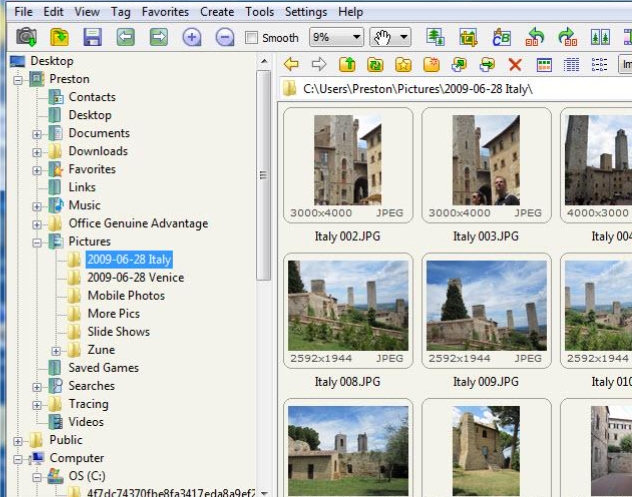Viewport: 632px width, 497px height.
Task: Go up one folder level icon
Action: 347,64
